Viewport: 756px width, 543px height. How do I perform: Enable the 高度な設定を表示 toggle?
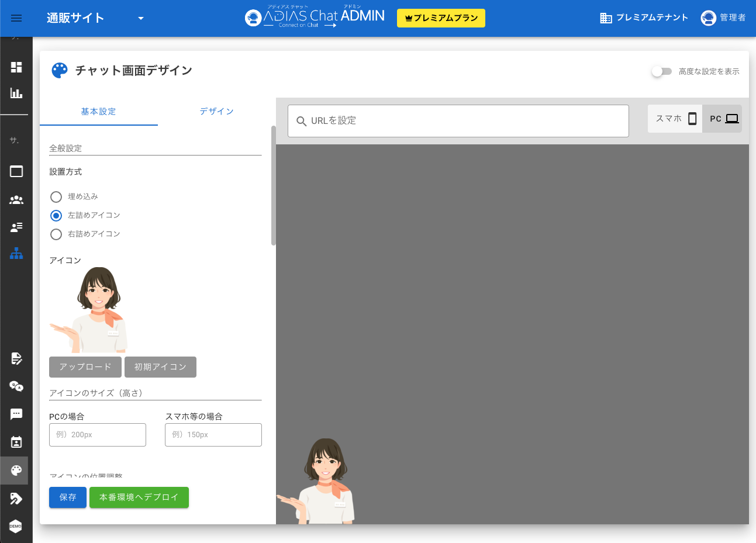click(662, 71)
